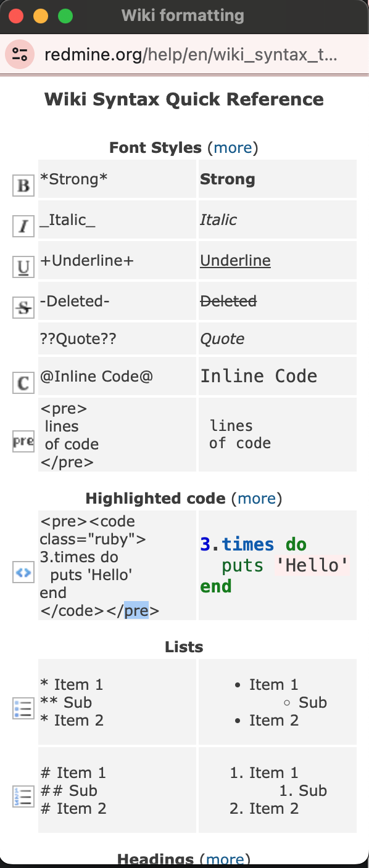Click the Underline formatting icon

(x=23, y=267)
